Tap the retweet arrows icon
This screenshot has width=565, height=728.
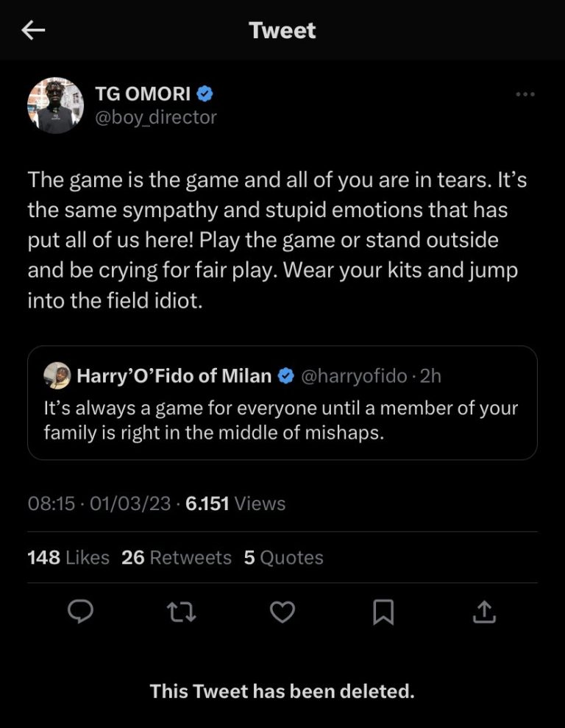coord(181,612)
